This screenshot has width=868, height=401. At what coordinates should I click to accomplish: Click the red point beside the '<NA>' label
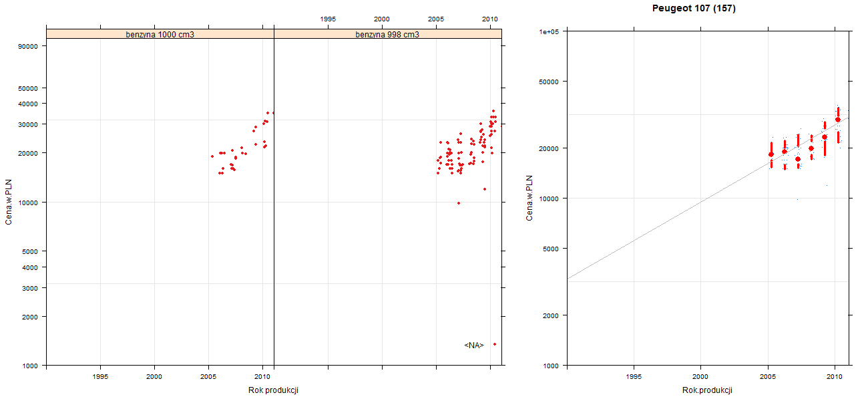click(495, 344)
